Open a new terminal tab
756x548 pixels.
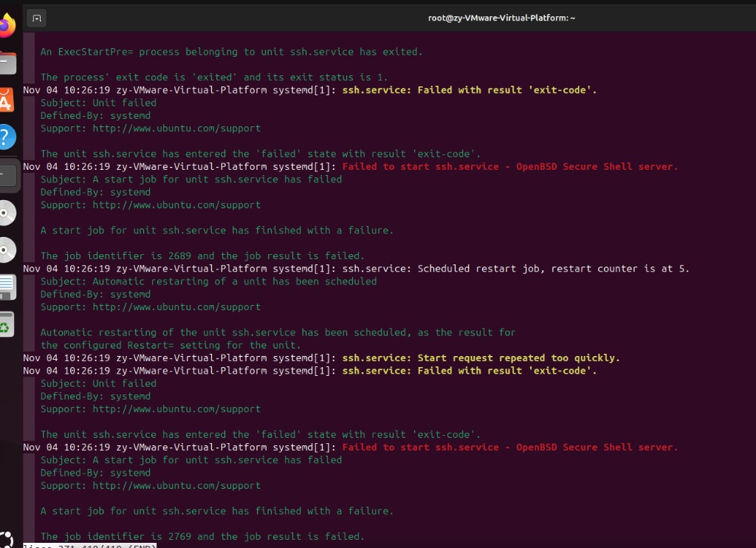click(37, 18)
